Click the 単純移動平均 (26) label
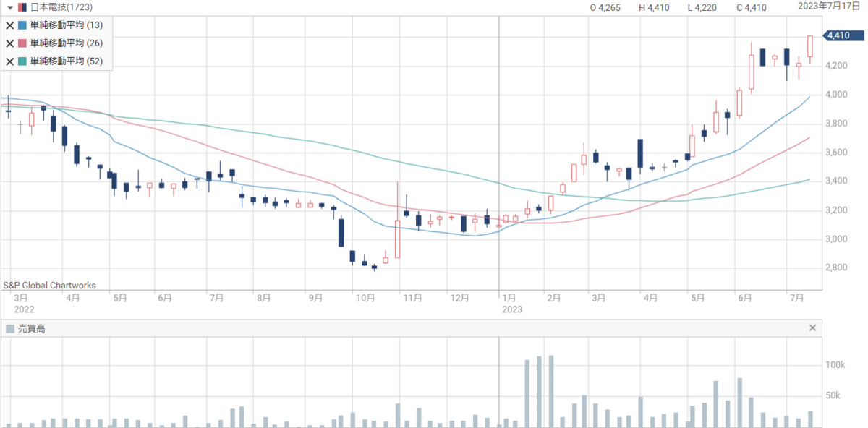Screen dimensions: 868x428 point(67,43)
